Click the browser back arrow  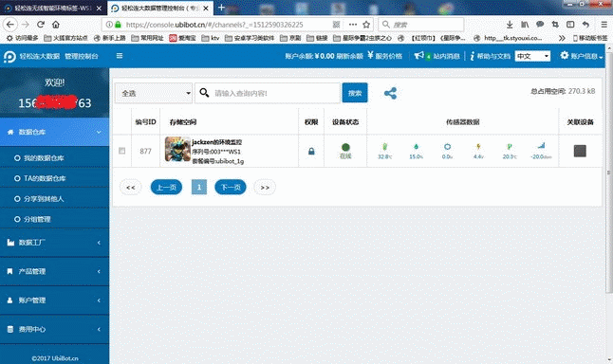pyautogui.click(x=9, y=25)
